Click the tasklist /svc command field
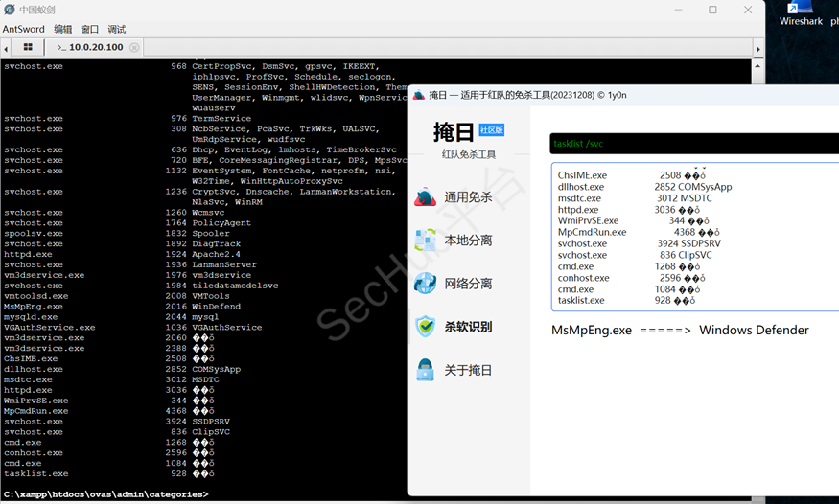Screen dimensions: 839x504 point(694,143)
